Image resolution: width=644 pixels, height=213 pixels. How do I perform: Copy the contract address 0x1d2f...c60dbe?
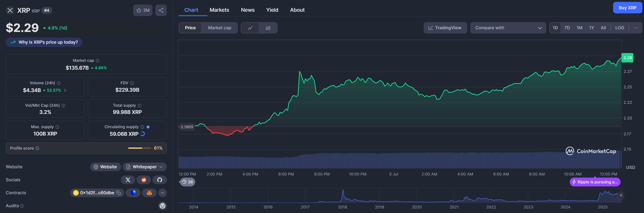pyautogui.click(x=119, y=193)
